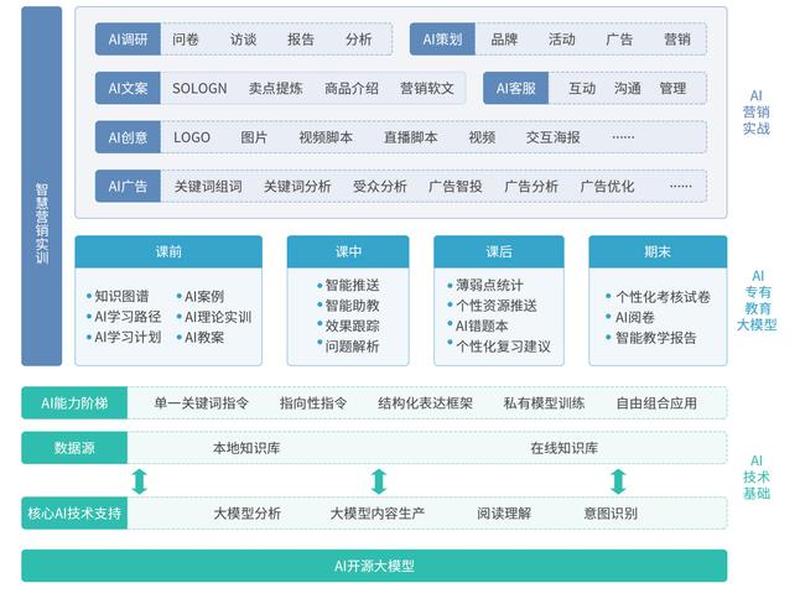Viewport: 800px width, 600px height.
Task: Click the 视频脚本 text
Action: pyautogui.click(x=326, y=137)
